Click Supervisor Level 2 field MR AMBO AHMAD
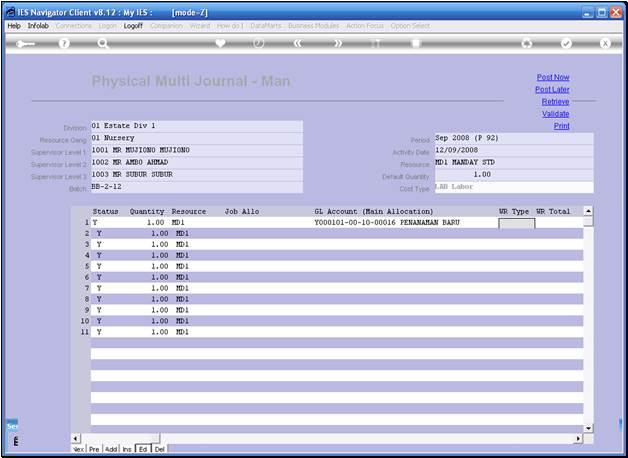The width and height of the screenshot is (628, 458). click(x=197, y=163)
